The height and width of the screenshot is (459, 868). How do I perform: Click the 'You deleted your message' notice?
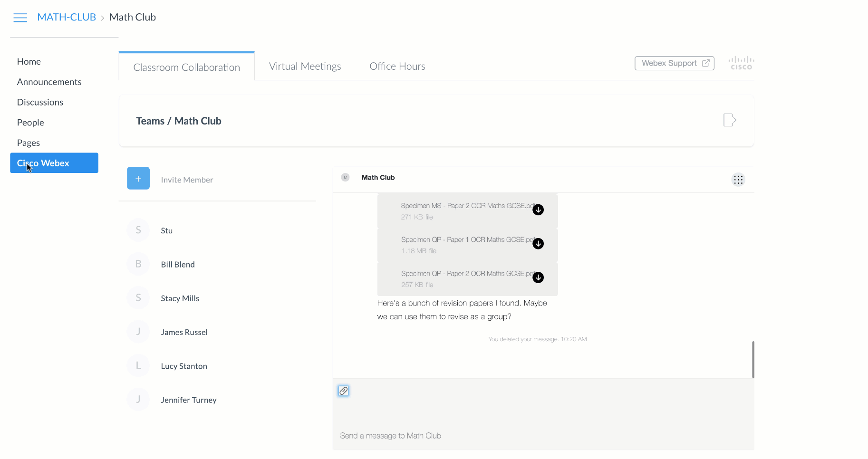pyautogui.click(x=538, y=339)
